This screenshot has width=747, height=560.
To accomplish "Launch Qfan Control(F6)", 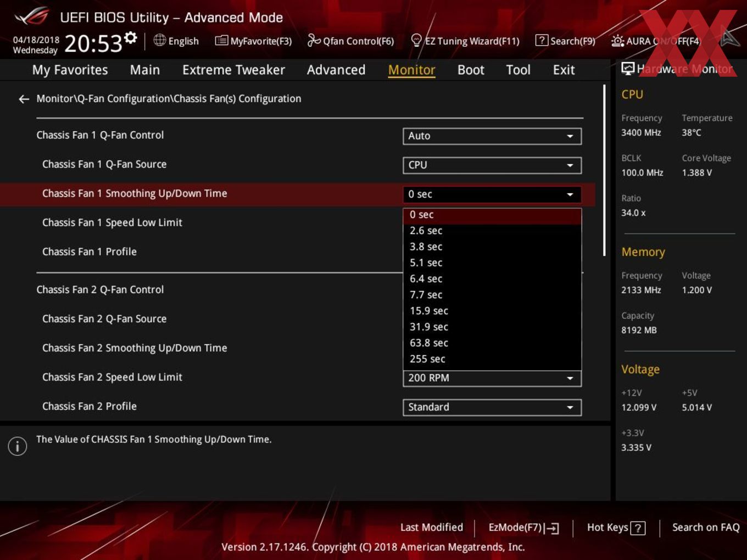I will pyautogui.click(x=350, y=41).
